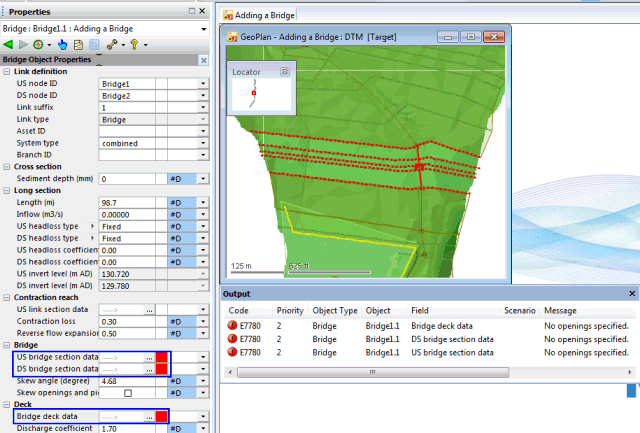
Task: Toggle Skew openings and piers checkbox
Action: (x=128, y=393)
